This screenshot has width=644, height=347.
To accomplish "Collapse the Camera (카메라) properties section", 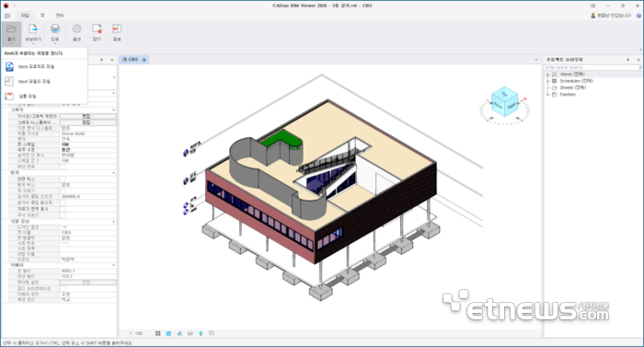I will click(x=114, y=265).
